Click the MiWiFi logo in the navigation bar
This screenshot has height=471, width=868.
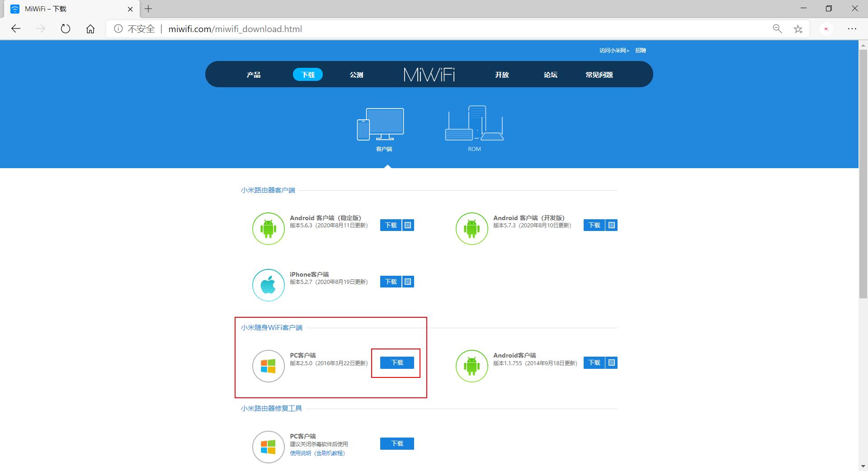[x=429, y=74]
